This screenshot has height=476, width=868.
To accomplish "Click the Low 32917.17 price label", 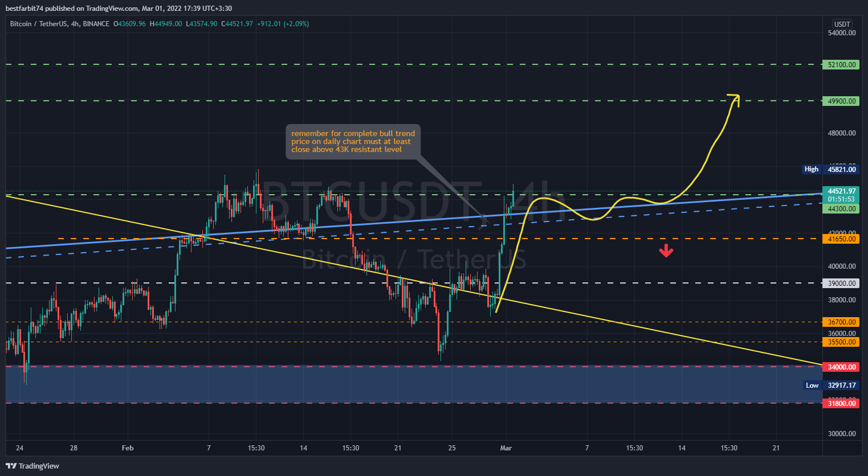I will (x=830, y=385).
